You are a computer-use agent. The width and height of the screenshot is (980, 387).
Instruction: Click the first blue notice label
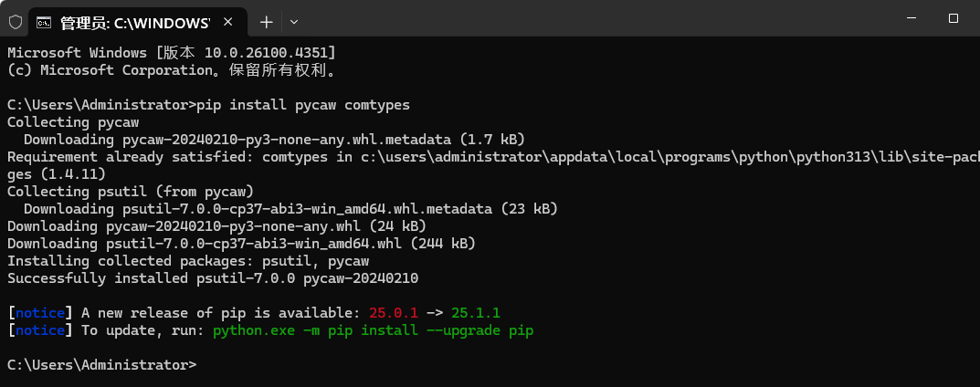pyautogui.click(x=40, y=313)
